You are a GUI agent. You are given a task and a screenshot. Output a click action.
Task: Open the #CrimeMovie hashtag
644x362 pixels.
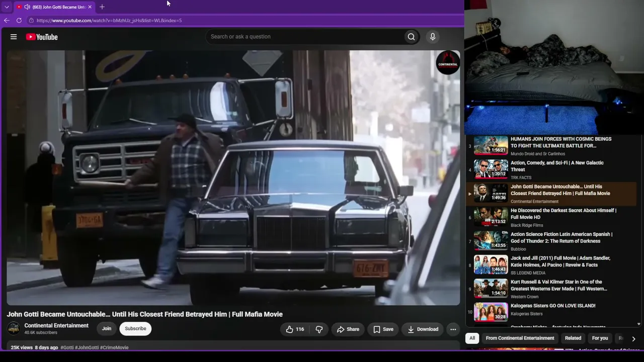click(114, 347)
